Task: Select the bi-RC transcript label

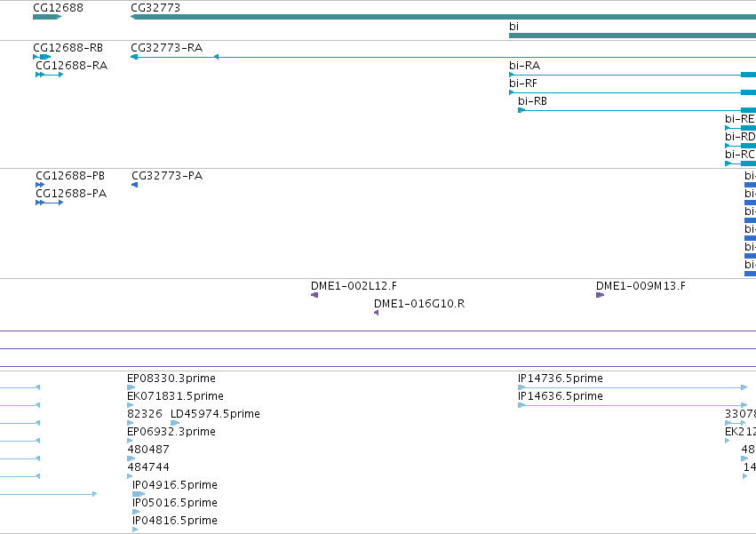Action: point(740,155)
